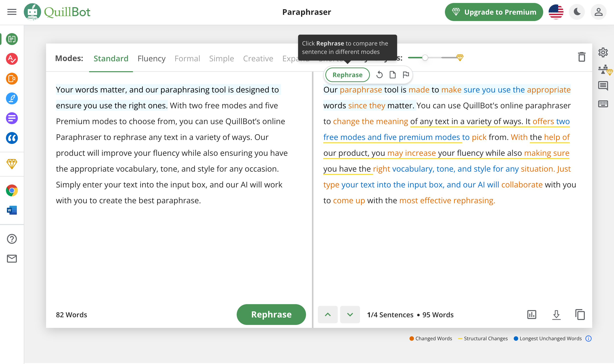Open the feedback comment icon
Screen dimensions: 614x364
click(x=603, y=86)
